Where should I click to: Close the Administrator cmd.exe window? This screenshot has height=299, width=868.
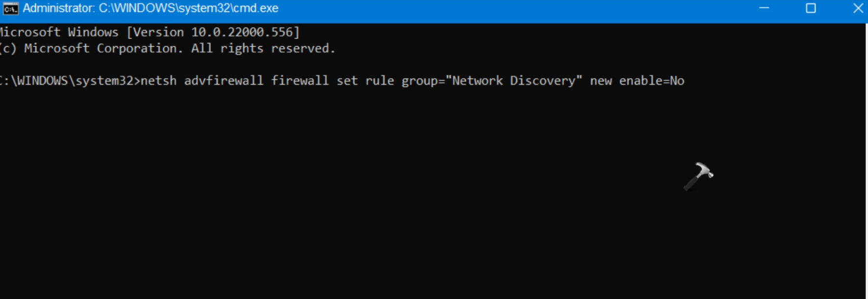[x=858, y=8]
